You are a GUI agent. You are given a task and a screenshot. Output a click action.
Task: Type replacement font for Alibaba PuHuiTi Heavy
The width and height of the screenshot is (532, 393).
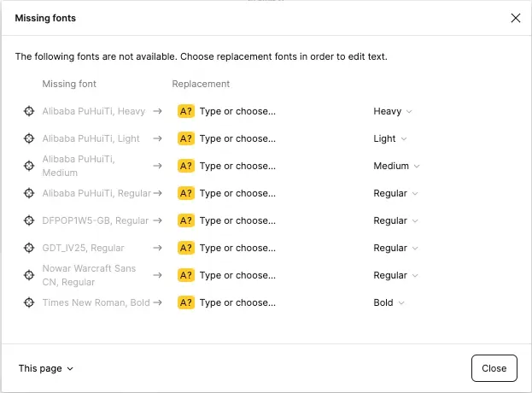tap(237, 111)
